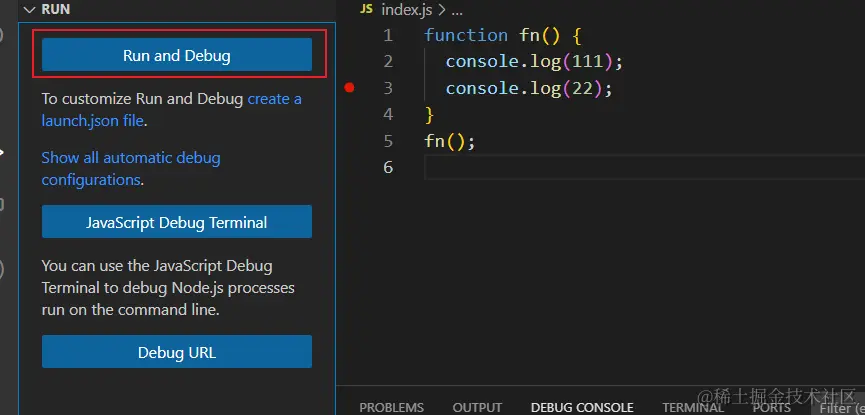Viewport: 865px width, 415px height.
Task: Click the JS file icon in breadcrumb
Action: [x=366, y=9]
